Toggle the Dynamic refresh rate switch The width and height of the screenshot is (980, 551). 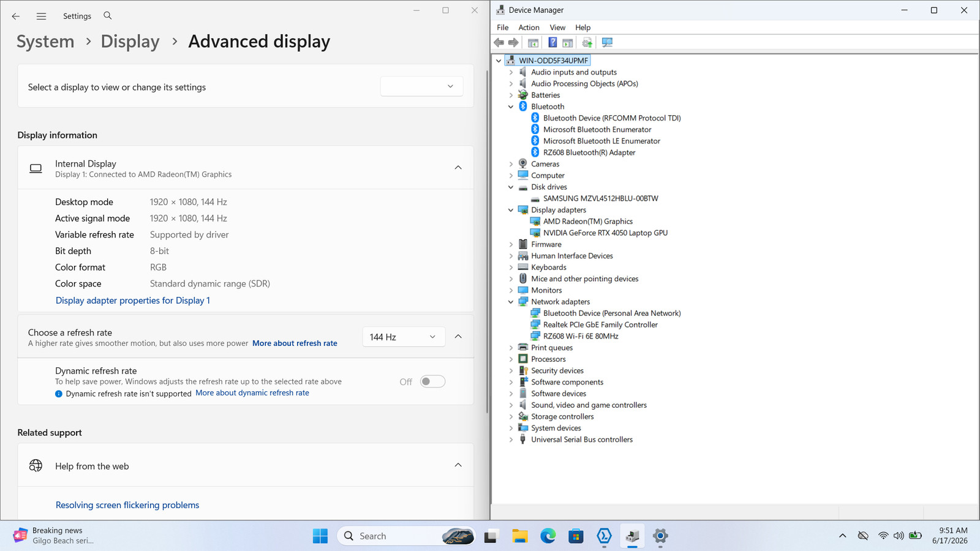pyautogui.click(x=432, y=381)
